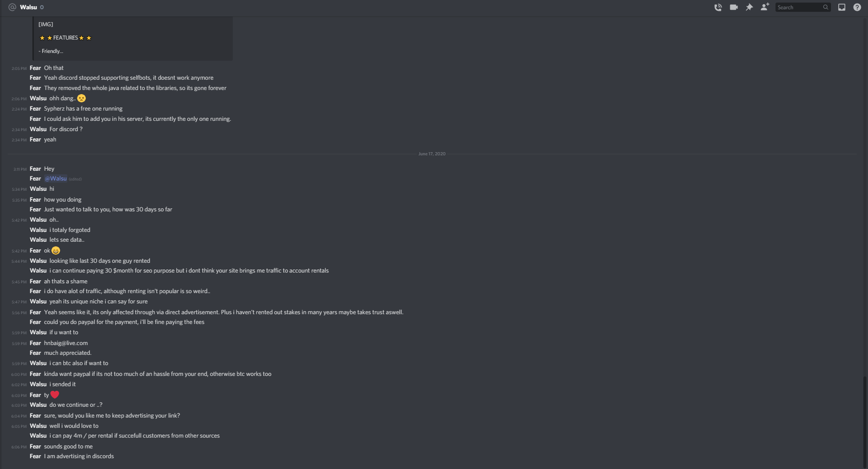
Task: Open pinned messages
Action: coord(749,7)
